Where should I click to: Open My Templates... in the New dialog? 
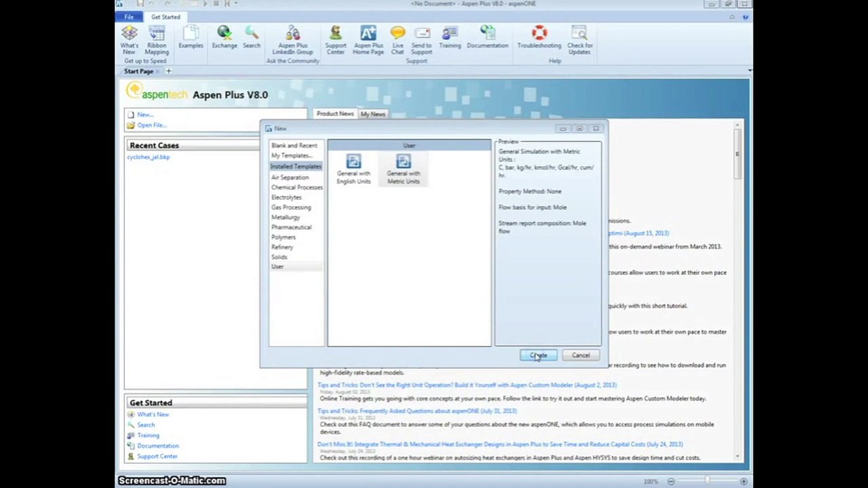(292, 156)
